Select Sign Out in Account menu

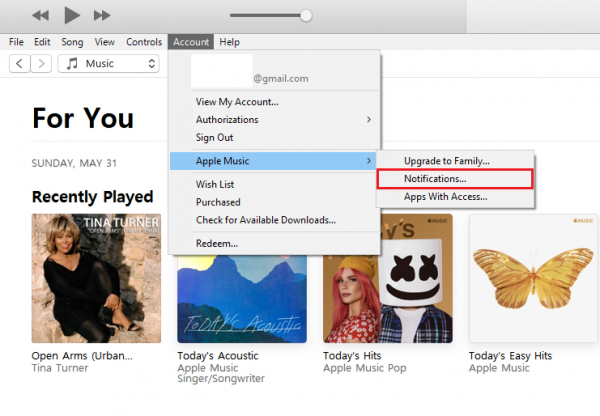274,137
